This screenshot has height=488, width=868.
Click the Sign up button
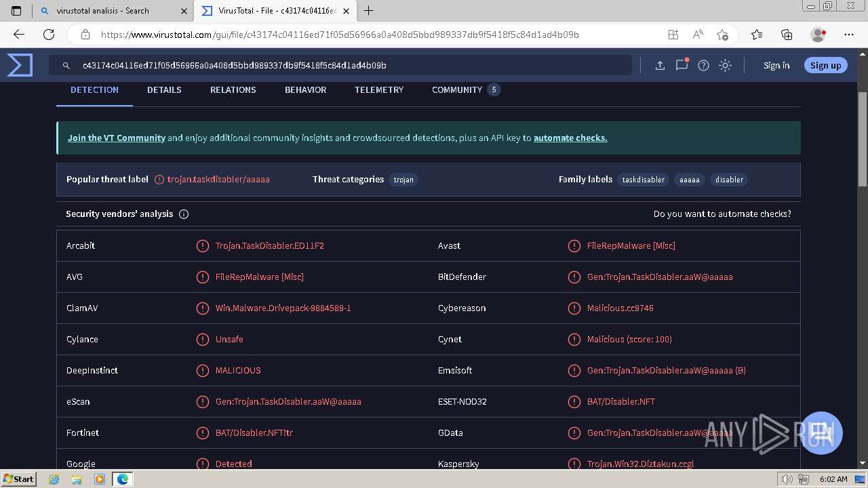(x=825, y=66)
